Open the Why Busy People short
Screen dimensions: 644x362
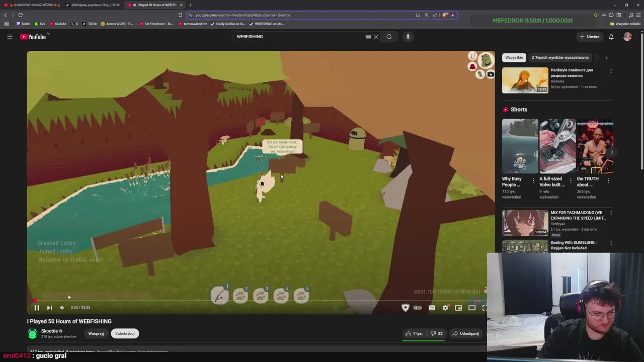coord(520,146)
